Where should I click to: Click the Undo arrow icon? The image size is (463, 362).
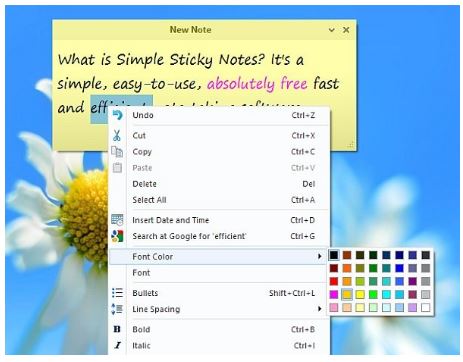[x=117, y=115]
